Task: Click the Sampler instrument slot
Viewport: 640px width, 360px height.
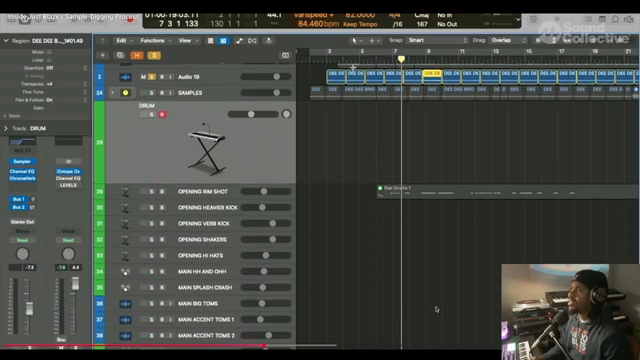Action: [x=22, y=162]
